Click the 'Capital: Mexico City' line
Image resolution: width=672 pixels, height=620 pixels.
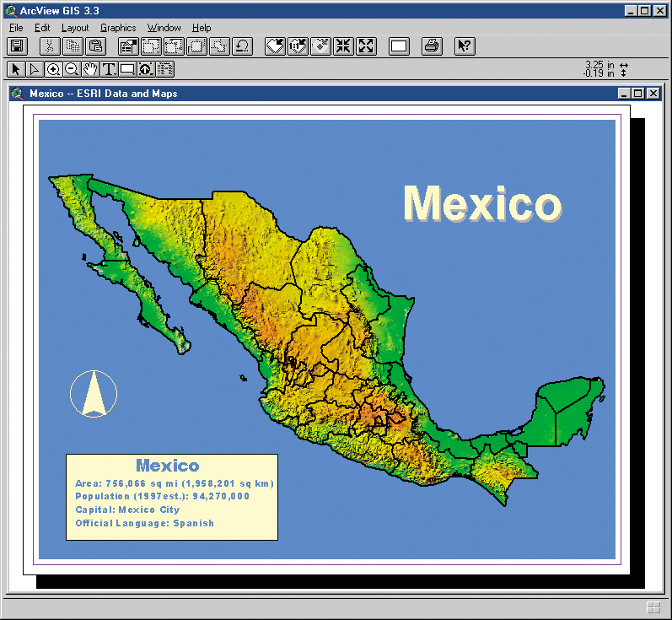127,509
